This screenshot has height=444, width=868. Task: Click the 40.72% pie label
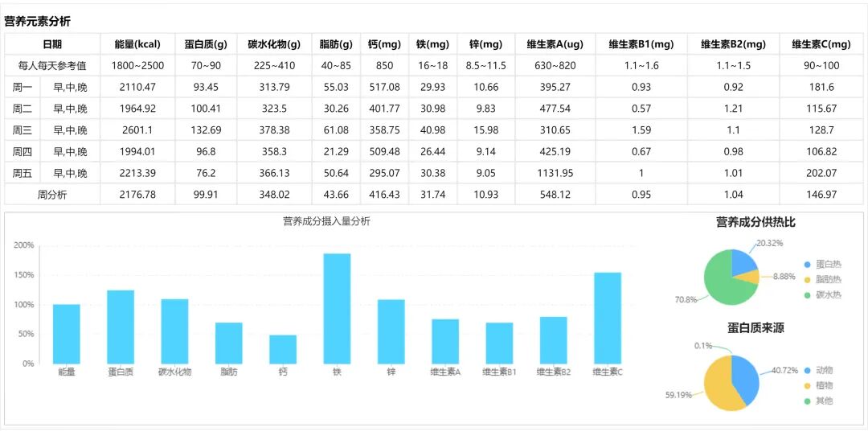coord(785,370)
